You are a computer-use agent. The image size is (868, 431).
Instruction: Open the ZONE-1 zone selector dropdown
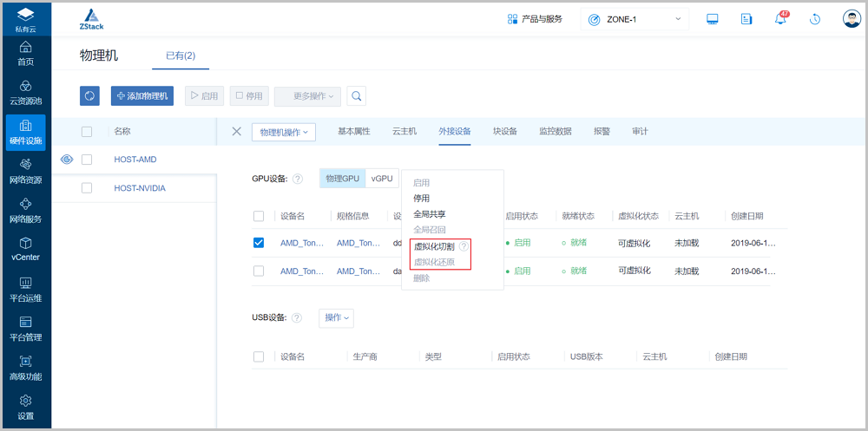pyautogui.click(x=635, y=19)
